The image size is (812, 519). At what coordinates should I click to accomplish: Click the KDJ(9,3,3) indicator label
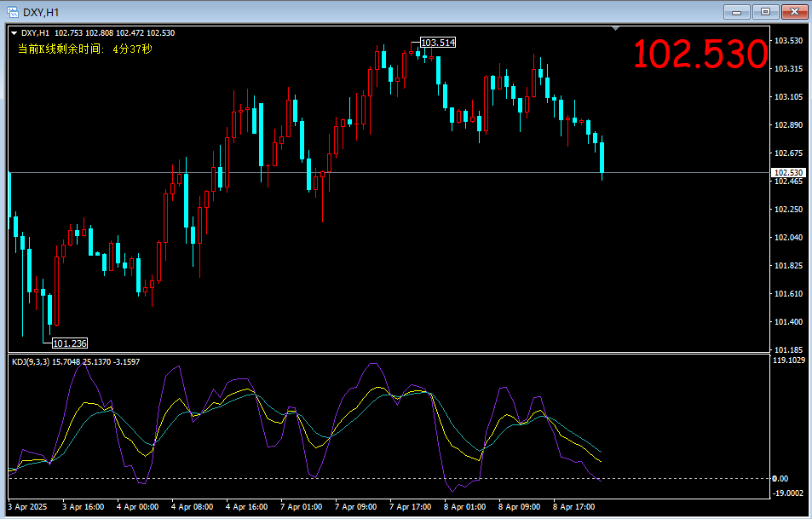point(31,362)
